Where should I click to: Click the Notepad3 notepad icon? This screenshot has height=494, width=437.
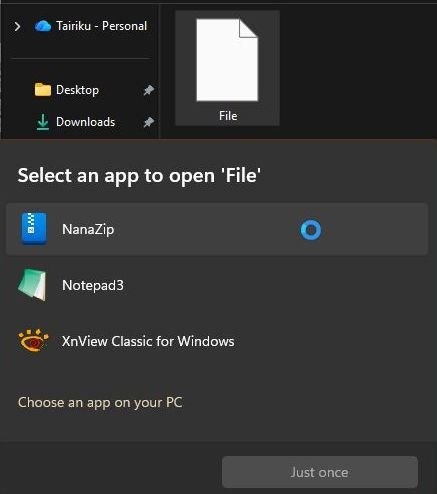click(32, 285)
